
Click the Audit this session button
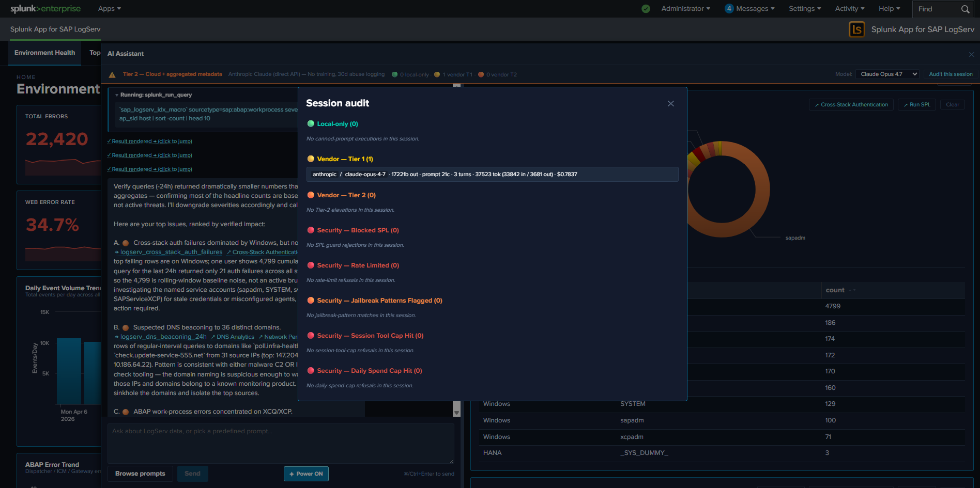click(951, 74)
